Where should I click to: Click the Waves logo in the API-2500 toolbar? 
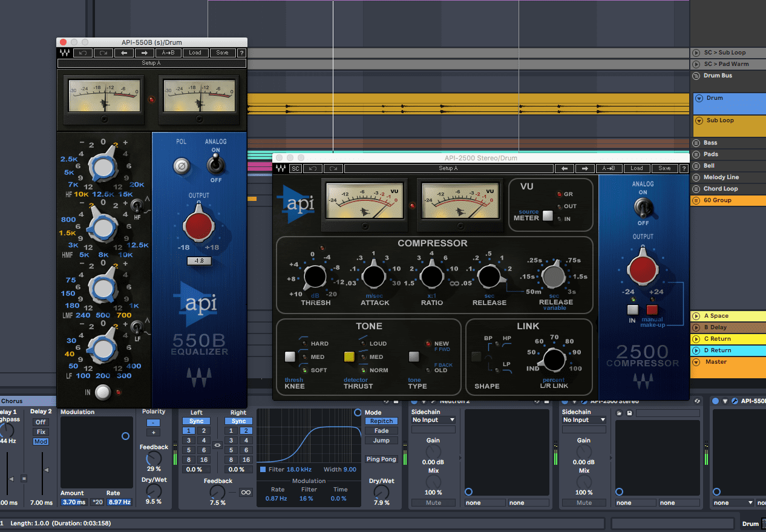click(280, 168)
